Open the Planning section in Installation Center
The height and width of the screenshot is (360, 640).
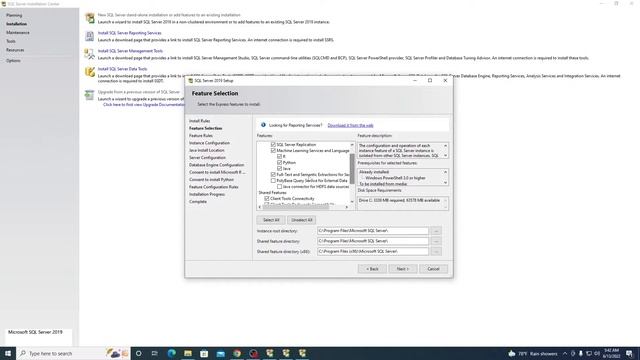tap(14, 15)
